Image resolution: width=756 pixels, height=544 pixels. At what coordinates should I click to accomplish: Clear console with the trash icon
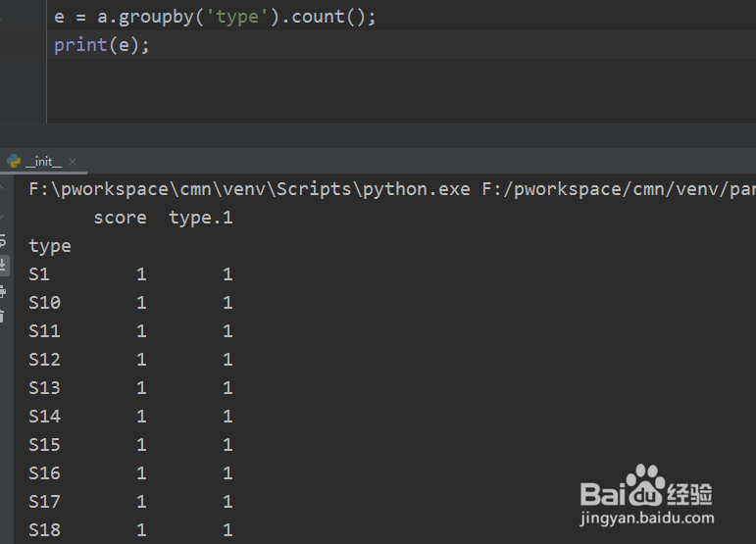click(4, 314)
